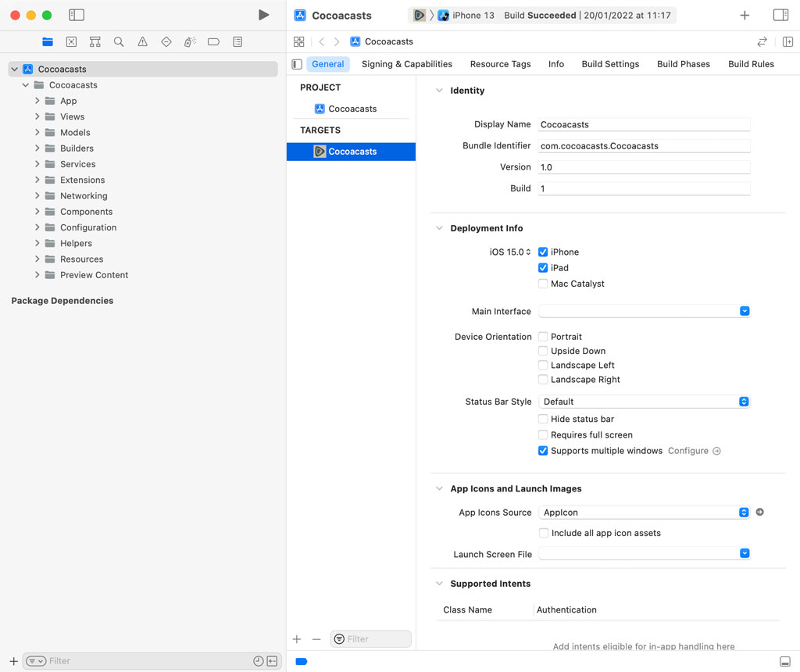Screen dimensions: 800x672
Task: Click the editor options swap arrows icon
Action: (x=762, y=42)
